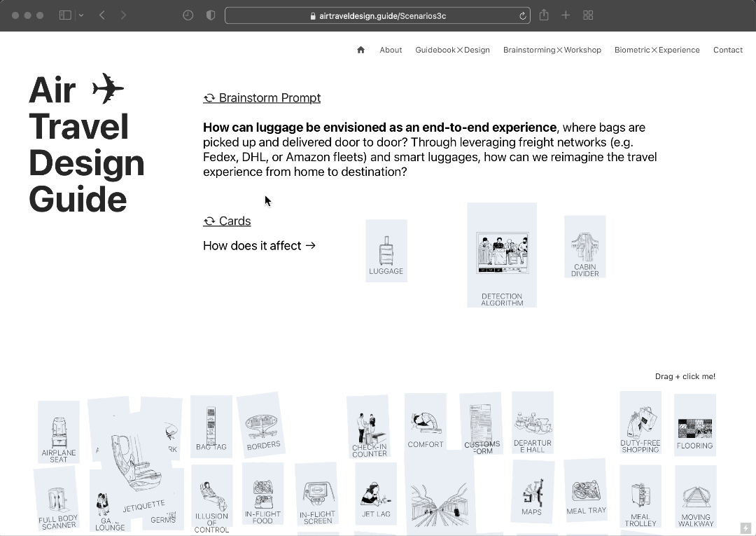Pick the Jet Lag card
Viewport: 756px width, 536px height.
tap(376, 494)
